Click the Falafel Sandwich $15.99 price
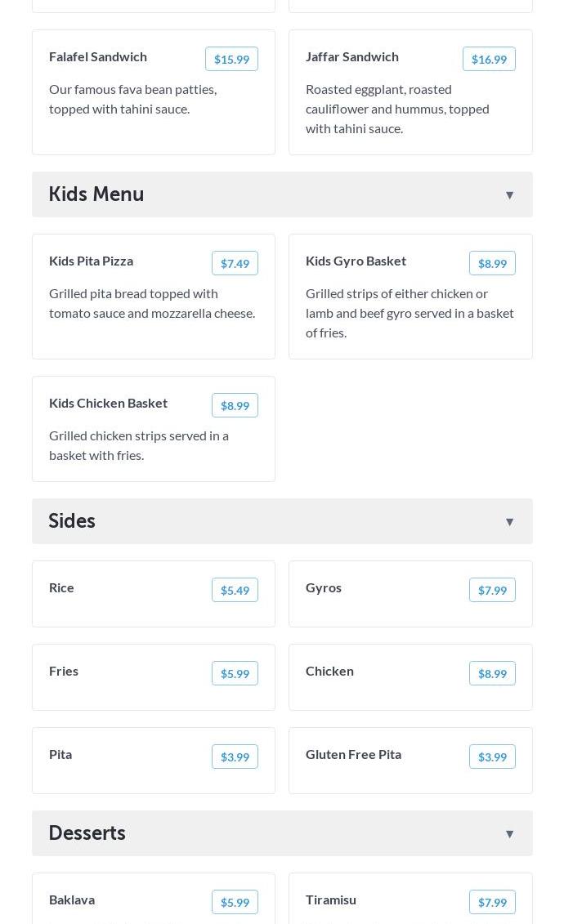 (x=231, y=59)
